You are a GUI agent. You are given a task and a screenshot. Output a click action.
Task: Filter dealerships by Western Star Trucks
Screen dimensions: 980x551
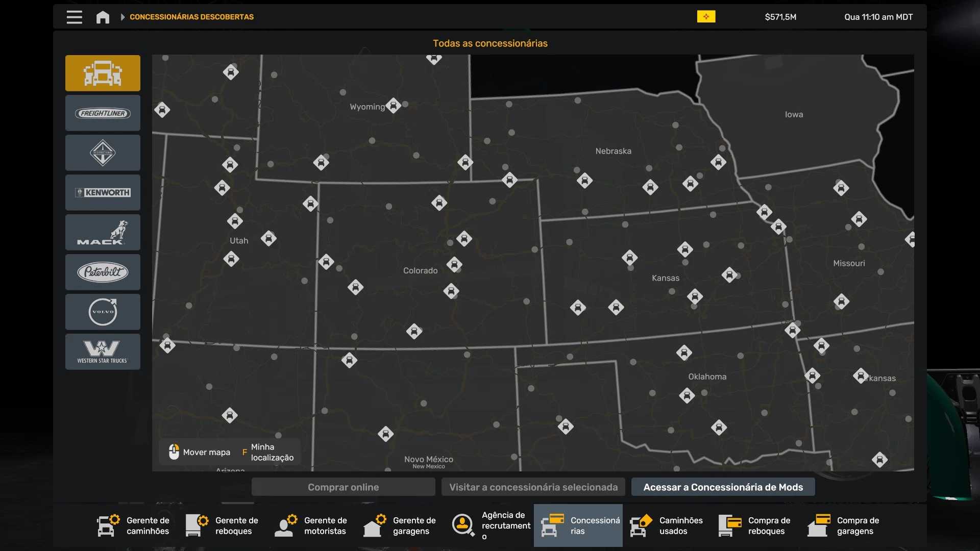pos(103,352)
